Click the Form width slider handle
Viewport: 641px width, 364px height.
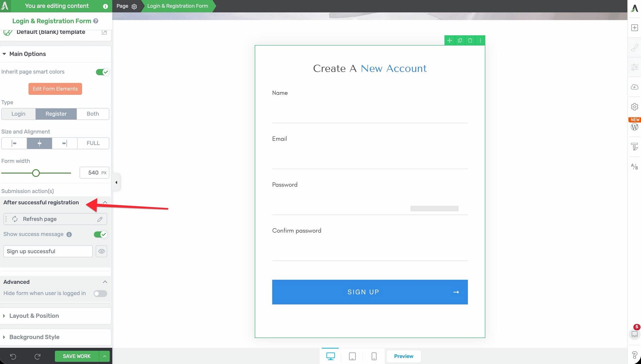(36, 173)
